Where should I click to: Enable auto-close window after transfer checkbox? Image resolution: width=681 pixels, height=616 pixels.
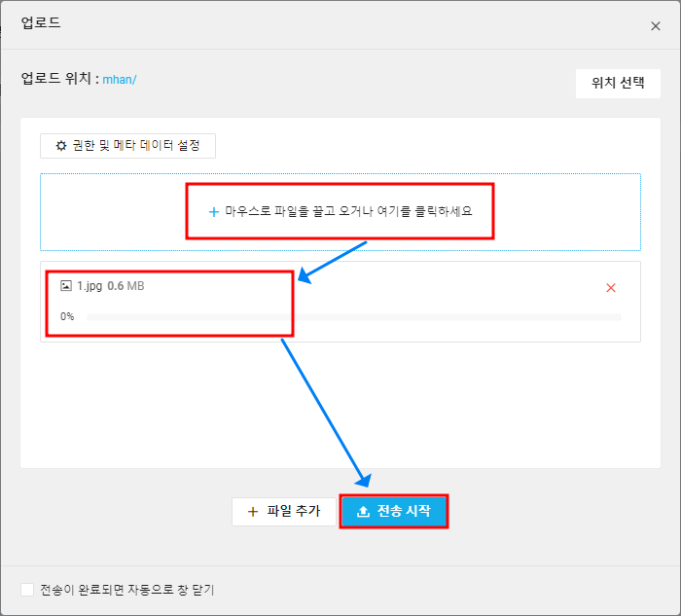point(27,590)
